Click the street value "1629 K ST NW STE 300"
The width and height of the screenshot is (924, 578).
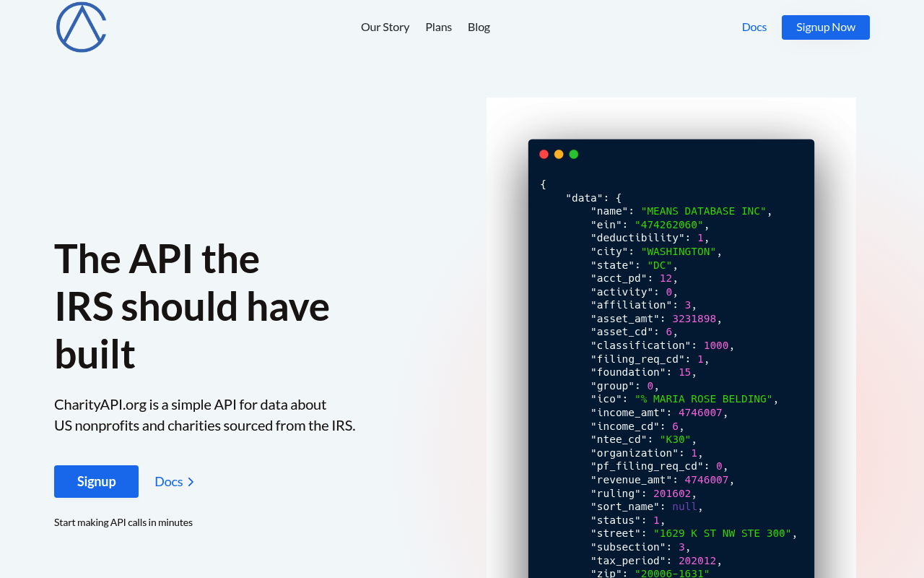tap(723, 533)
